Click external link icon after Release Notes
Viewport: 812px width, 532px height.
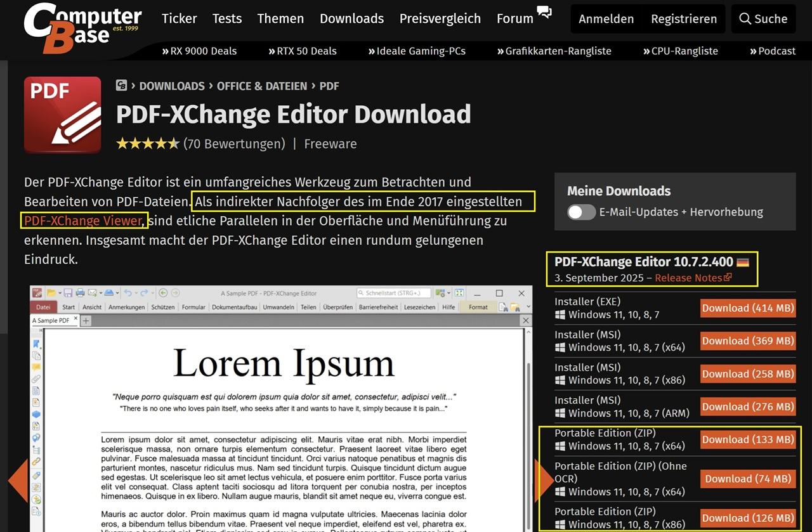(x=728, y=278)
